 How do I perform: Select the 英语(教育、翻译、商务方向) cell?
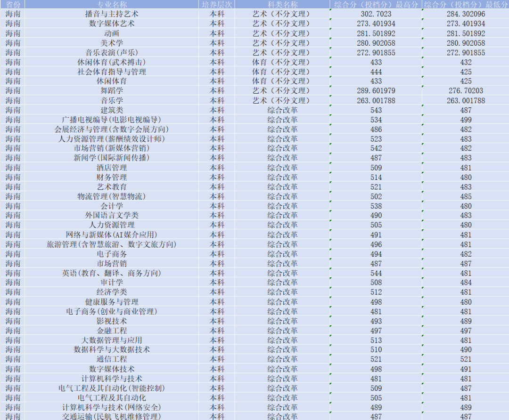(x=112, y=273)
